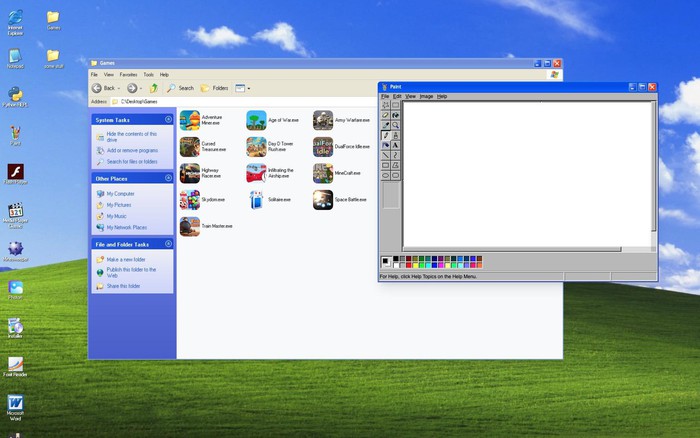
Task: Click MineCraft.exe game icon
Action: pos(323,173)
